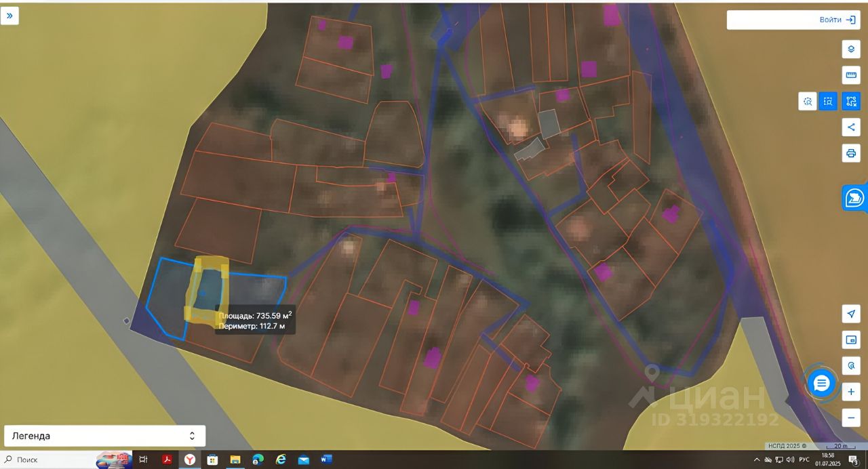Open the blue assistant side tab
This screenshot has width=868, height=469.
[854, 198]
